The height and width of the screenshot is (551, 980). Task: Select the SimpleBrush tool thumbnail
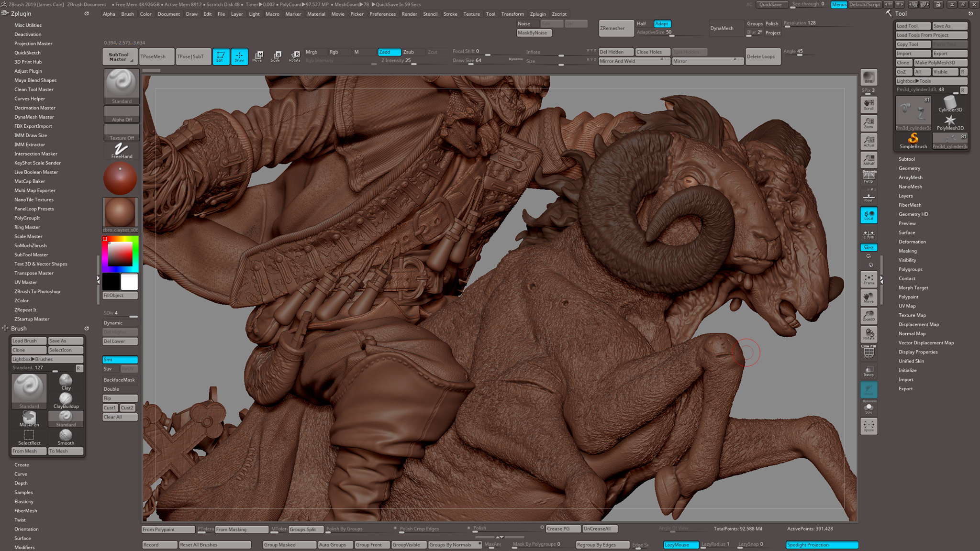click(913, 141)
